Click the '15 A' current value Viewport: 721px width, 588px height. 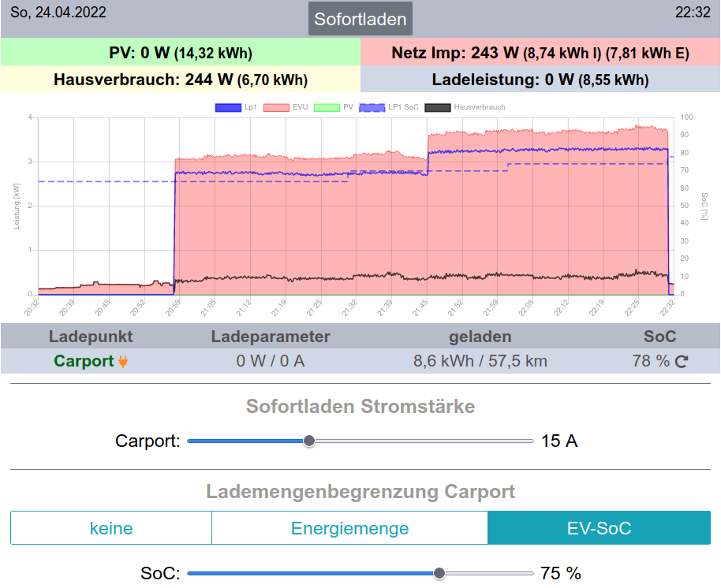559,441
